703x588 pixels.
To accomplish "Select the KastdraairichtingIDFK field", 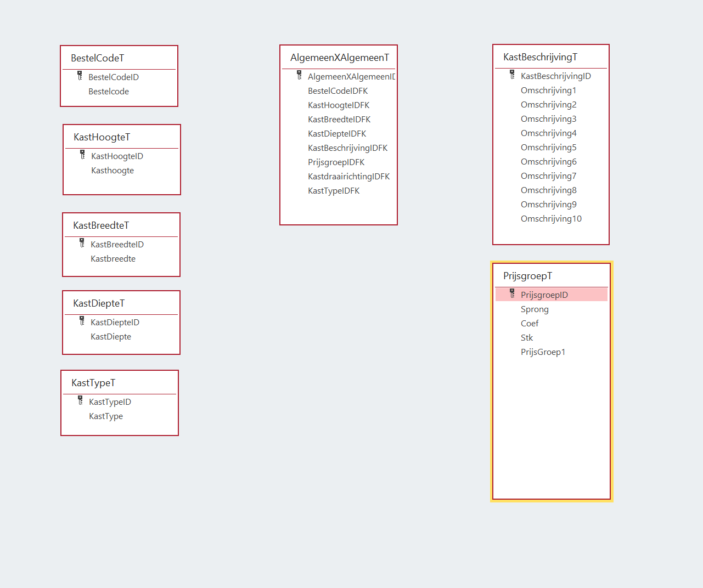I will [x=348, y=177].
